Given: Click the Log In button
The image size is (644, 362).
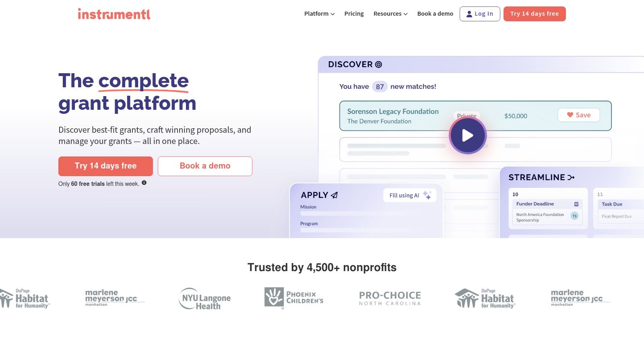Looking at the screenshot, I should pyautogui.click(x=480, y=14).
